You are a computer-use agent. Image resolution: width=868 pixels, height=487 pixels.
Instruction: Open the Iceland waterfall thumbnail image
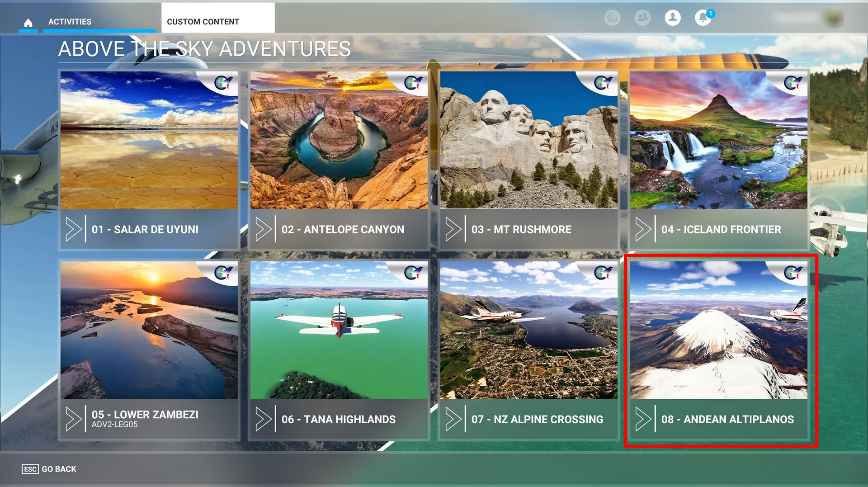(719, 140)
